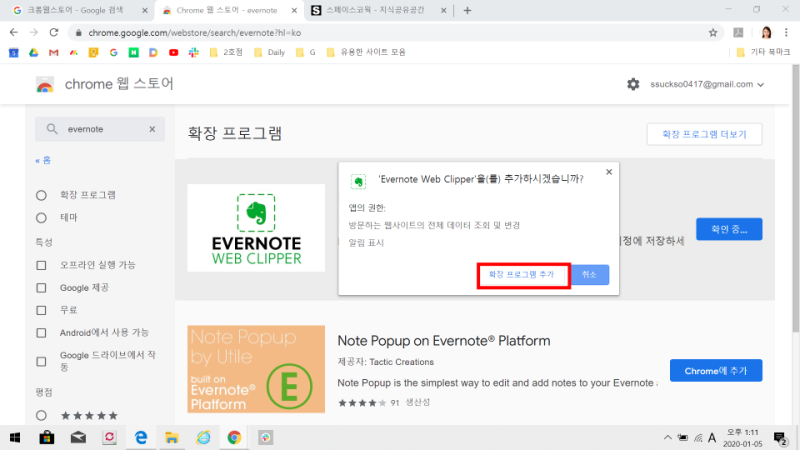Check the Google 제공 box

41,288
